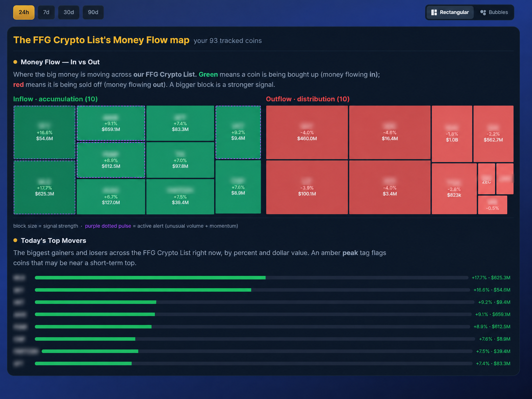The image size is (532, 399).
Task: Select the +9.1% · $659.1M mover row
Action: click(x=262, y=314)
